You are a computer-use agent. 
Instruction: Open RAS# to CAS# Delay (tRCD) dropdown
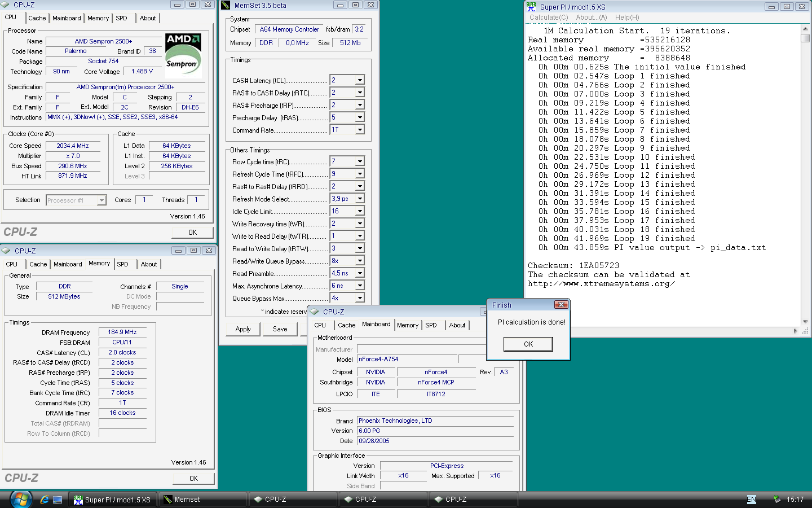point(360,93)
